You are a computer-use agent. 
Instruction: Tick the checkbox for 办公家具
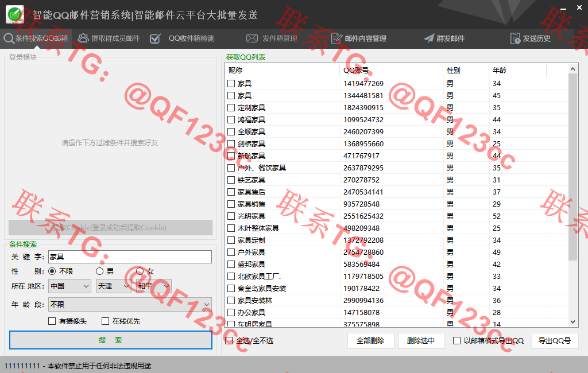pos(231,312)
